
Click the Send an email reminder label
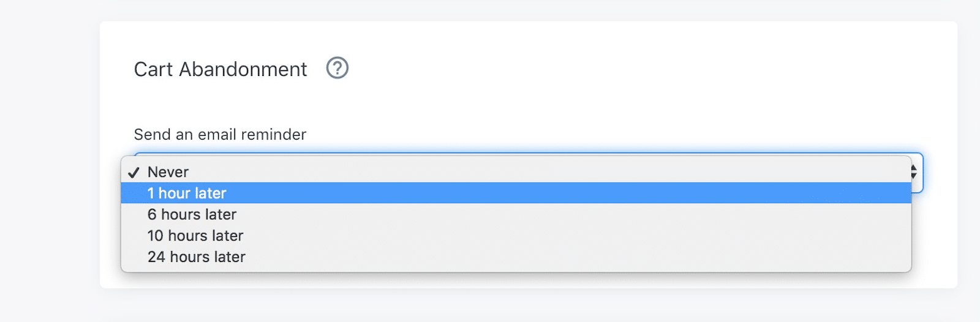pyautogui.click(x=220, y=135)
